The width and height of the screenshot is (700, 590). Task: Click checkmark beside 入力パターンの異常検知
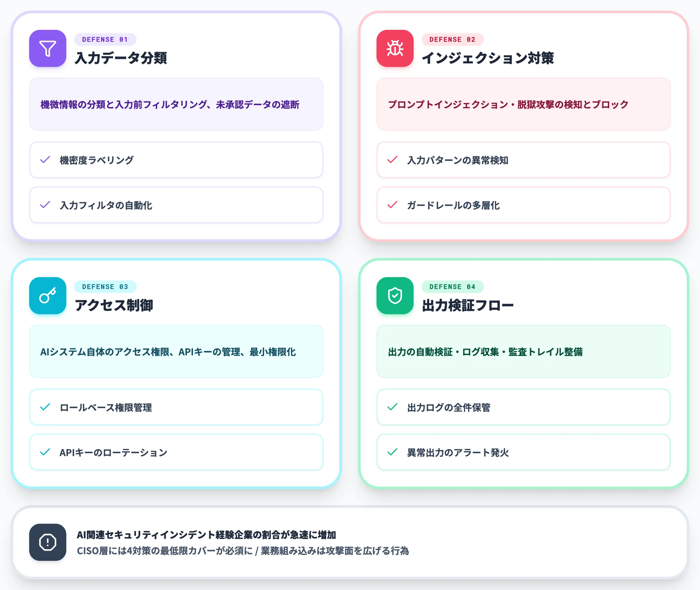coord(392,159)
